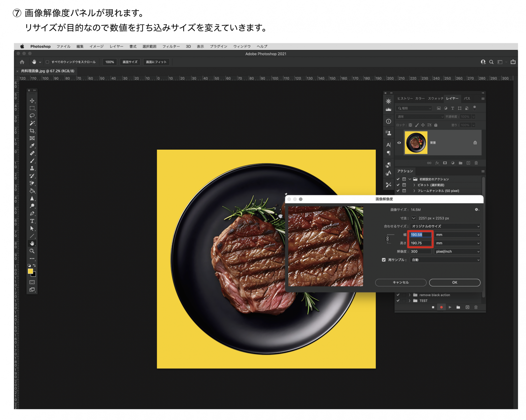526x420 pixels.
Task: Click the Screen Size button
Action: [130, 62]
